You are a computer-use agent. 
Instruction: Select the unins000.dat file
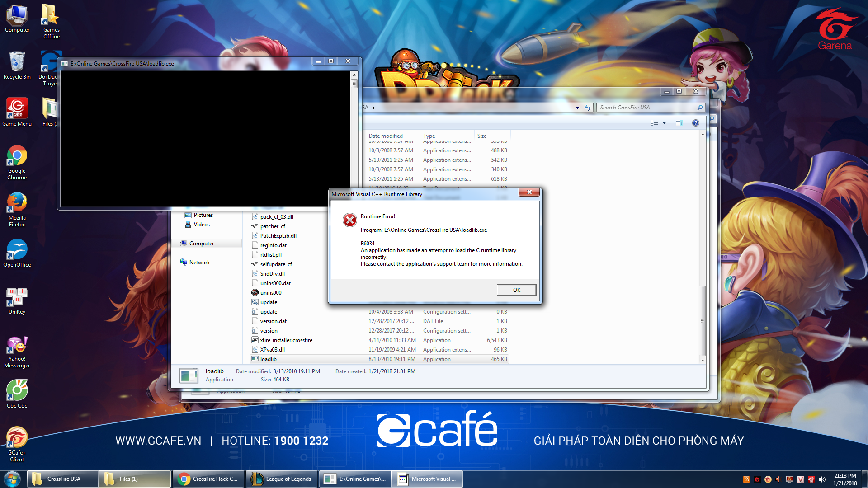[275, 283]
